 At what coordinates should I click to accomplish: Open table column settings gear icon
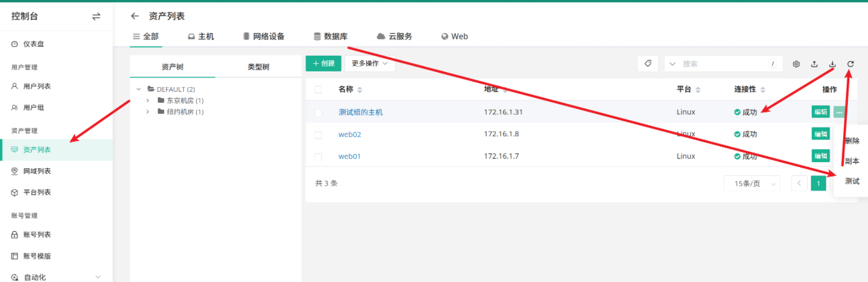pos(797,64)
